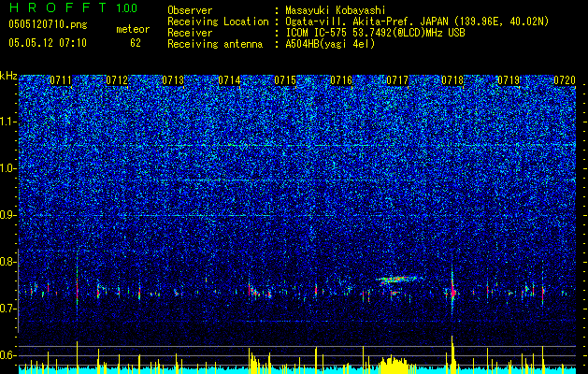Click the Receiving Location label
Viewport: 588px width, 374px height.
218,22
